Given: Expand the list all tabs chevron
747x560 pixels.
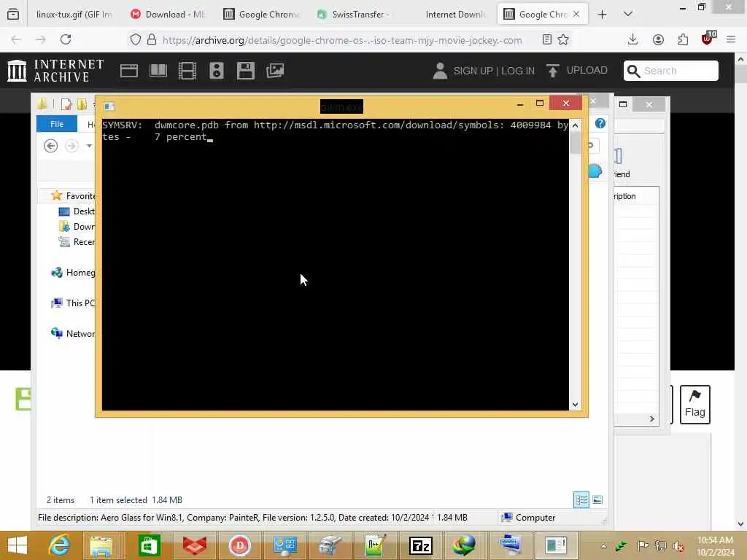Looking at the screenshot, I should (628, 15).
